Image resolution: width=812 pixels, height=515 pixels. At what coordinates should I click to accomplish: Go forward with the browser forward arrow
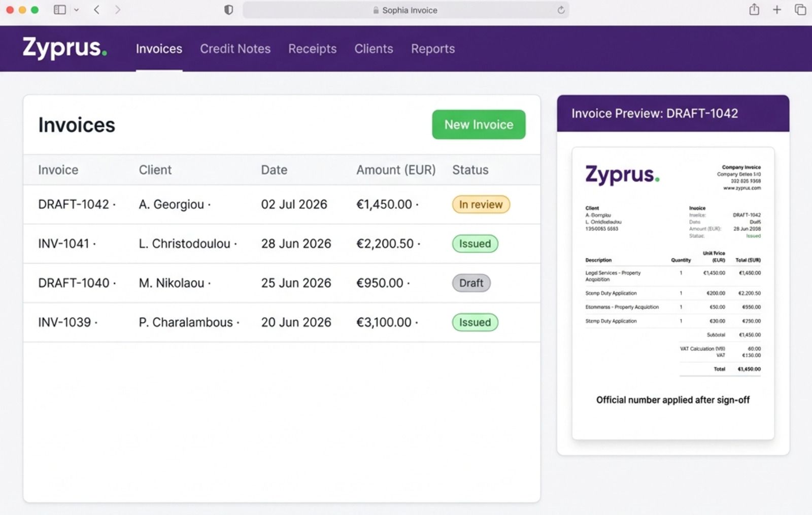tap(118, 10)
